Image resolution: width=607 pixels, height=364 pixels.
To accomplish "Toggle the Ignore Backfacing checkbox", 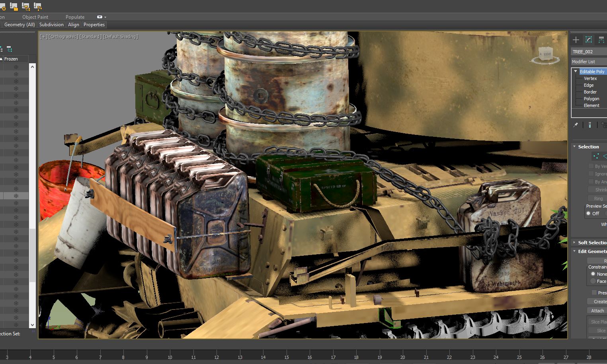I will click(x=591, y=174).
